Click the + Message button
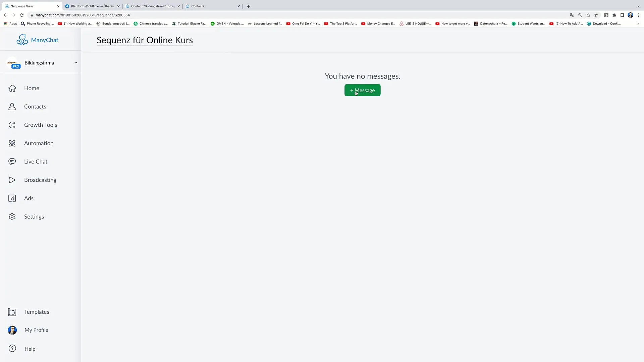The height and width of the screenshot is (362, 644). 362,90
